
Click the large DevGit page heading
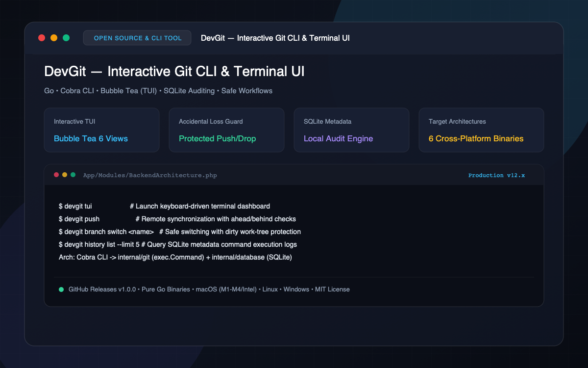pyautogui.click(x=174, y=71)
